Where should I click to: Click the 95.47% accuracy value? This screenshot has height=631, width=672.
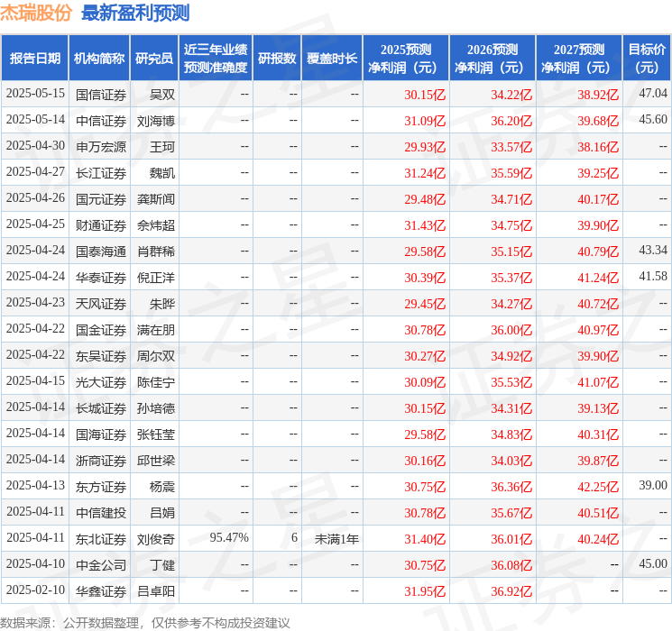[x=229, y=537]
